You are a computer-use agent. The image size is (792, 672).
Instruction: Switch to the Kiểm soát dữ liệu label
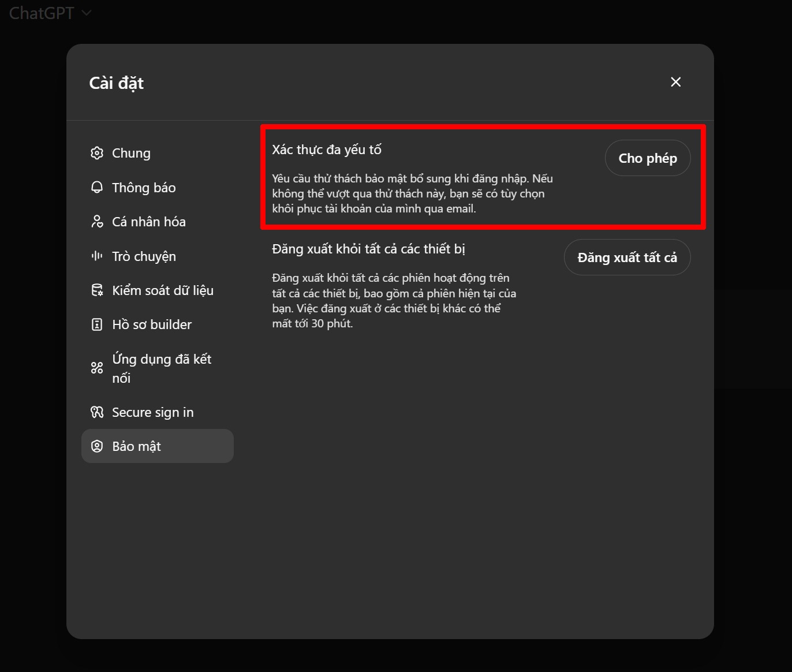163,290
